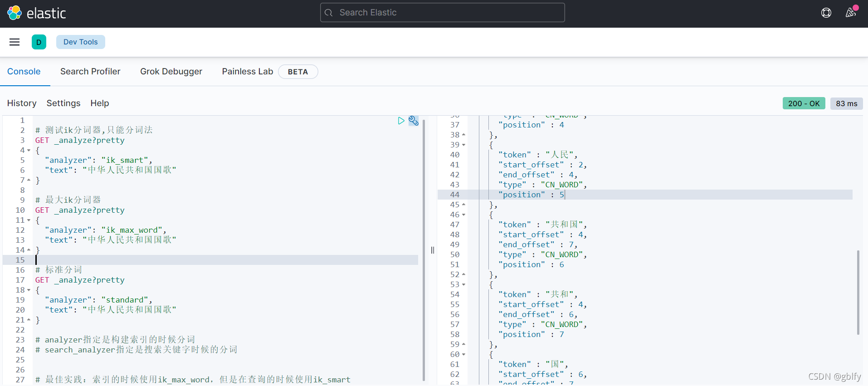Open the hamburger navigation menu
This screenshot has height=386, width=868.
pos(15,42)
